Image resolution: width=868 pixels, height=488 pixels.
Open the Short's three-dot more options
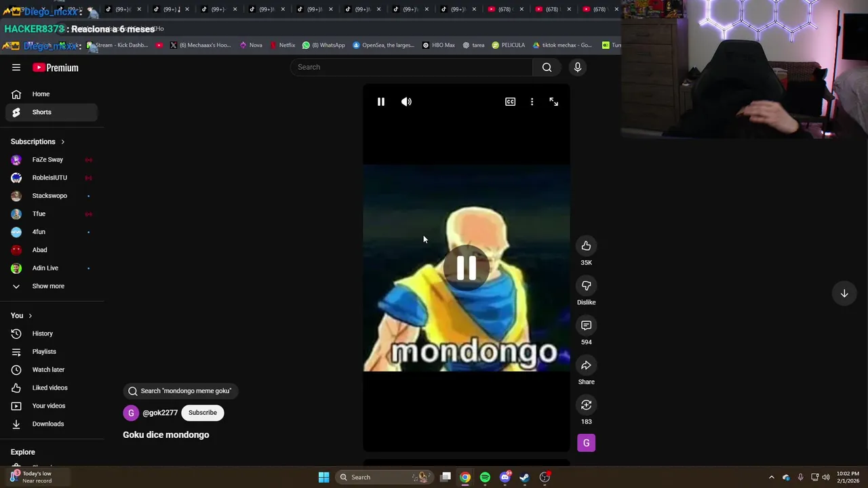click(x=532, y=102)
